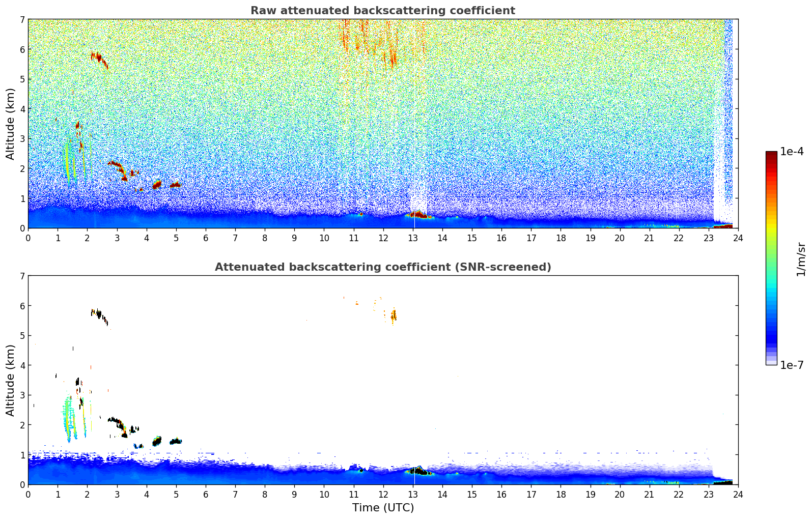Click the "Time (UTC)" x-axis label
Viewport: 812px width, 519px height.
coord(383,508)
